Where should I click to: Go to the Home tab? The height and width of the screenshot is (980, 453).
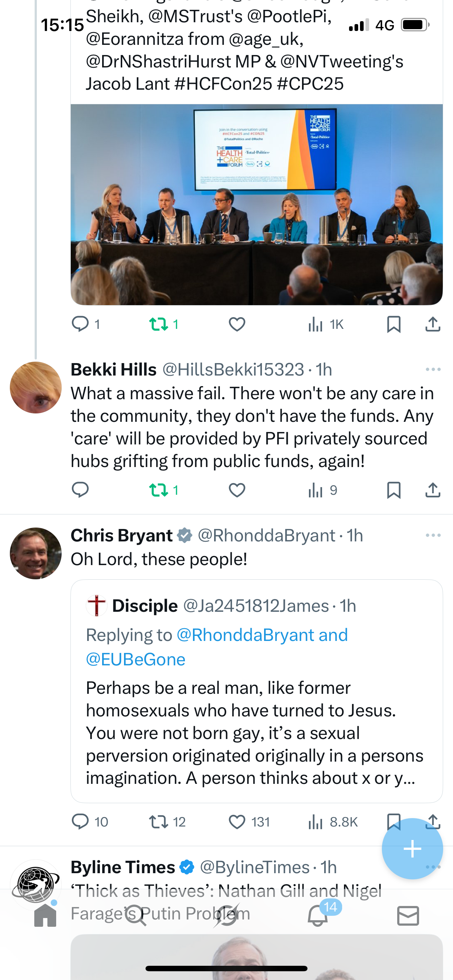click(45, 915)
